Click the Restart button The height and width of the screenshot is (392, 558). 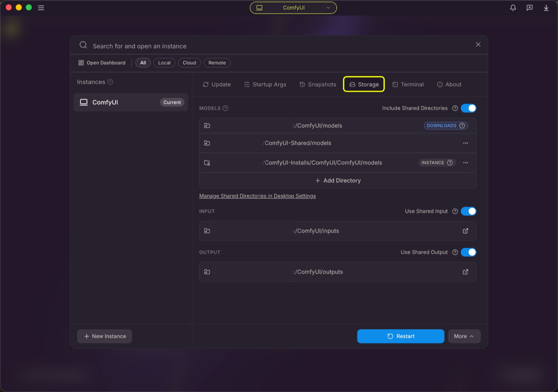[x=401, y=336]
